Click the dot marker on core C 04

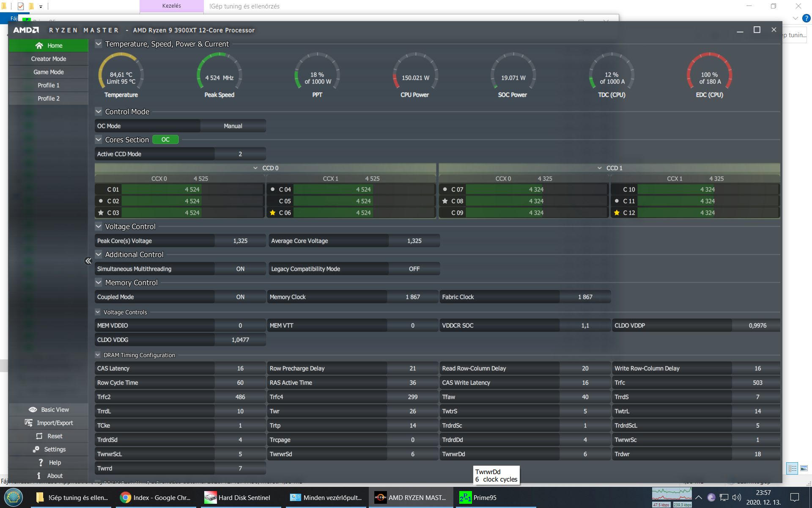(x=273, y=189)
